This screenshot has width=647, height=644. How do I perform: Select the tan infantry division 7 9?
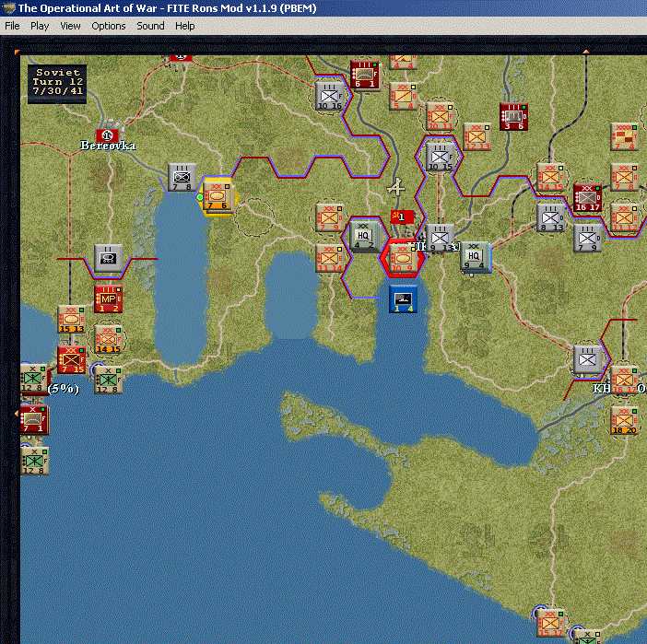(329, 217)
